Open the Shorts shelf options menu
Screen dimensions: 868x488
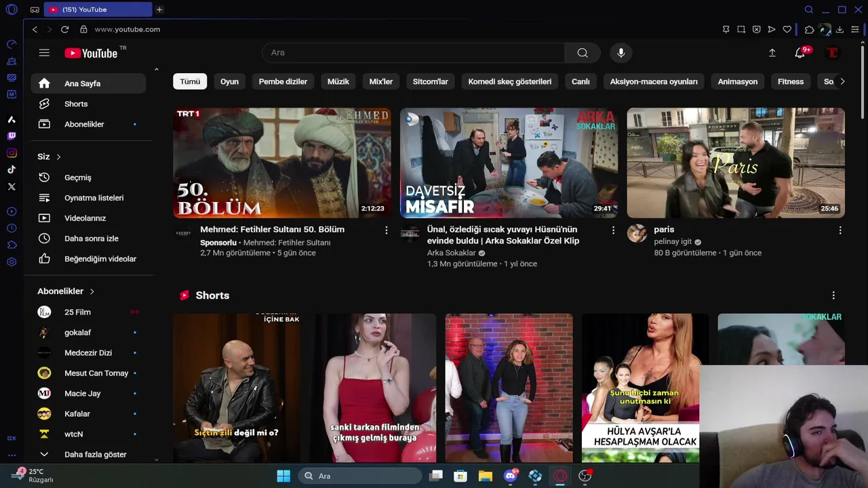point(833,296)
